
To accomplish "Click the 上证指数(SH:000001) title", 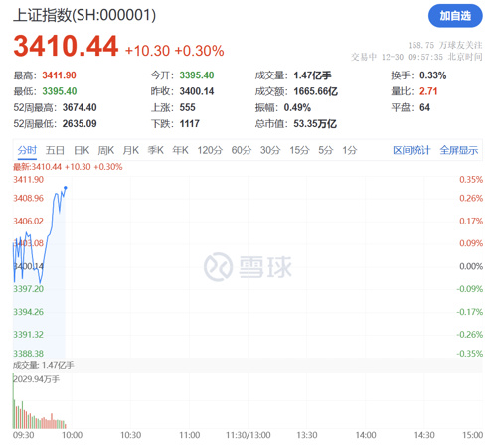I will pyautogui.click(x=84, y=15).
